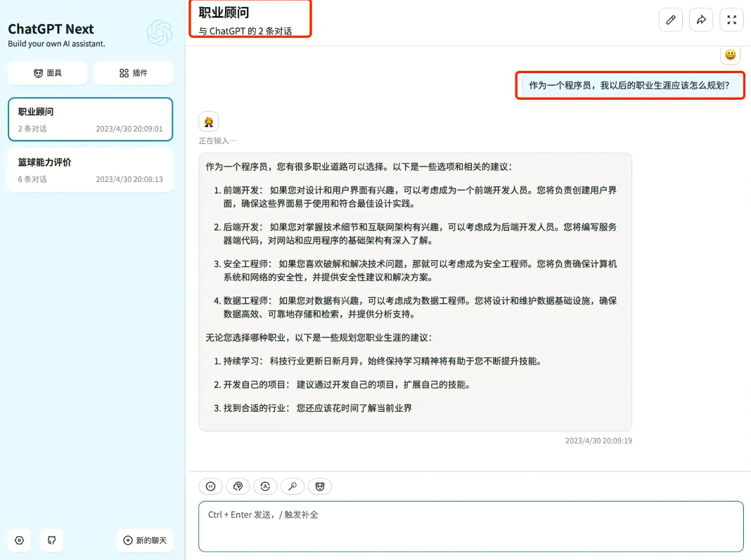Click the pause/stop generation icon above input

[211, 486]
